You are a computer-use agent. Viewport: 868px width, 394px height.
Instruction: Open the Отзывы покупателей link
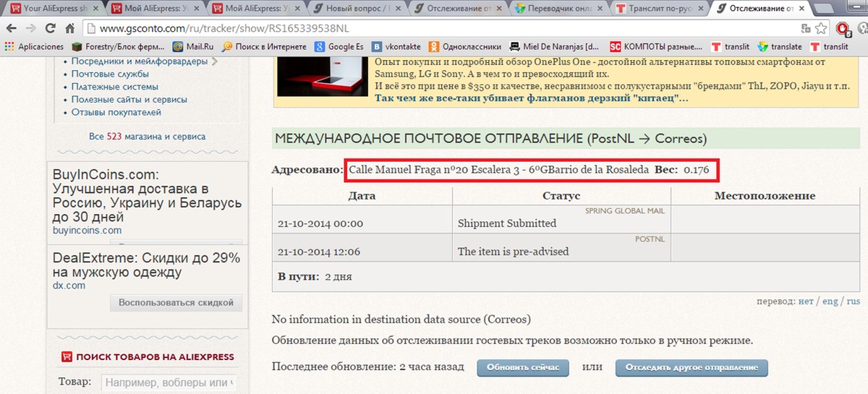tap(116, 113)
